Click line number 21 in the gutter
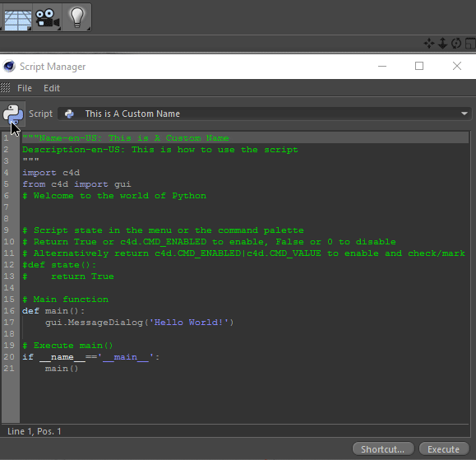This screenshot has height=460, width=476. coord(9,369)
